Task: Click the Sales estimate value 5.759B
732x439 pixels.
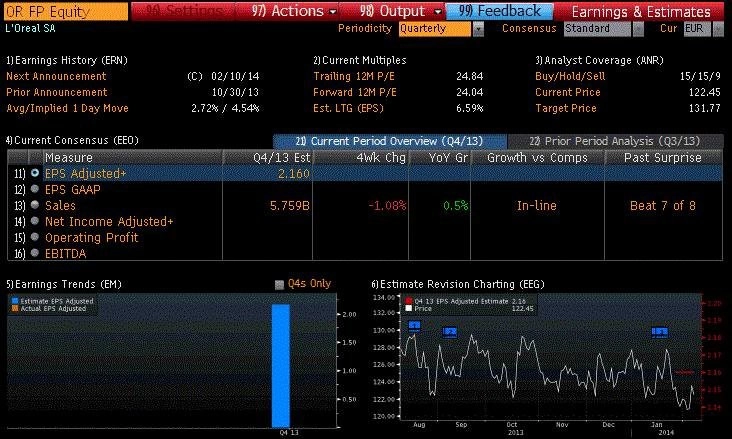Action: (x=290, y=205)
